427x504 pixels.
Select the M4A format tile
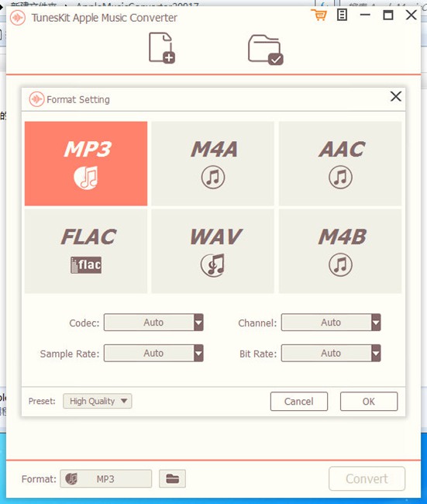pyautogui.click(x=212, y=164)
